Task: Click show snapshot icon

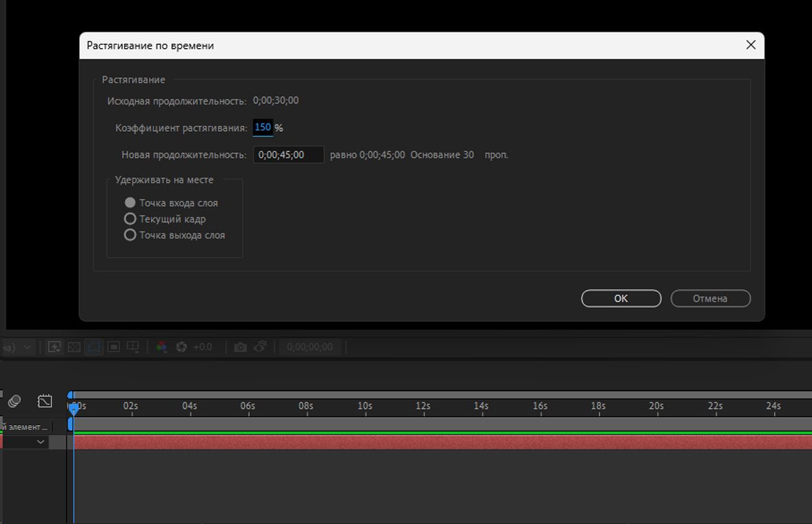Action: pos(261,347)
